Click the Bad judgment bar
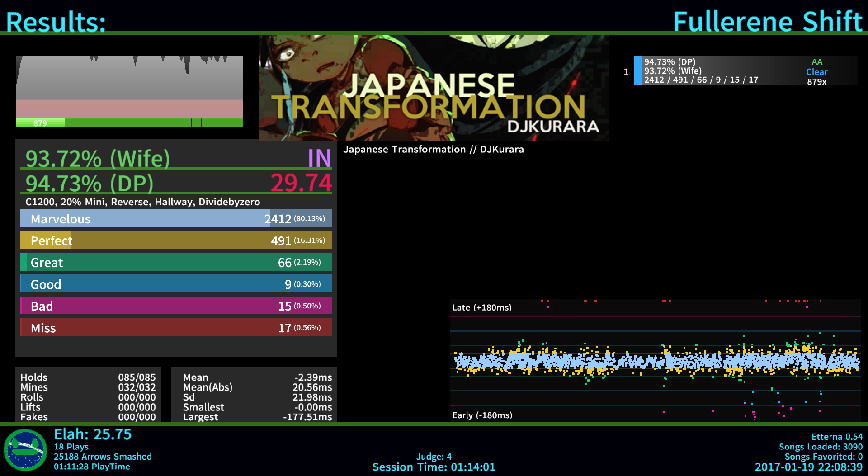This screenshot has width=868, height=476. click(176, 306)
